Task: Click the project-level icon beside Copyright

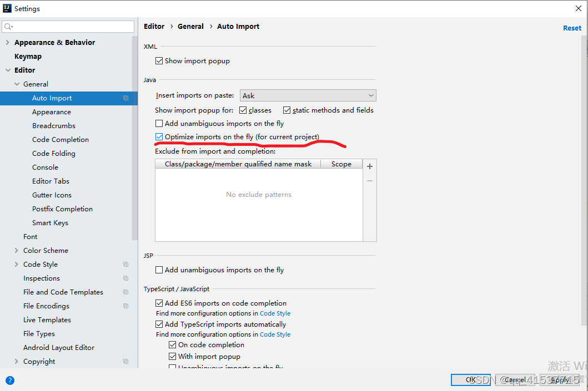Action: (x=125, y=362)
